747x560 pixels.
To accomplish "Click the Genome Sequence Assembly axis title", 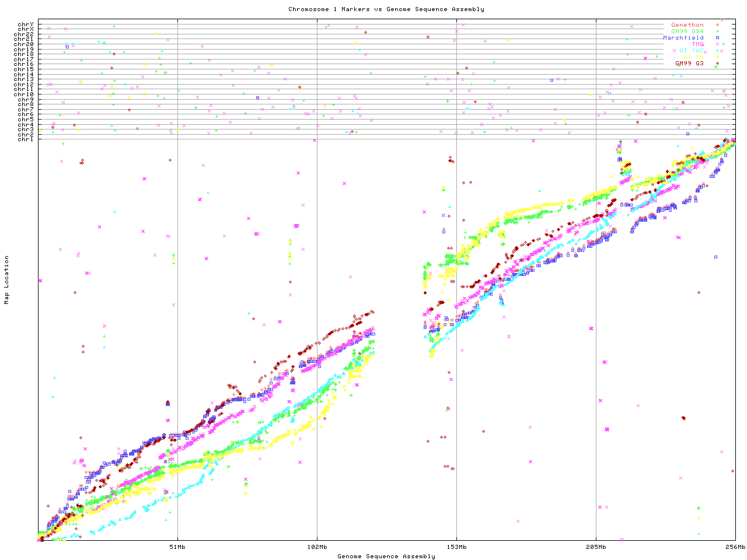I will click(x=386, y=556).
